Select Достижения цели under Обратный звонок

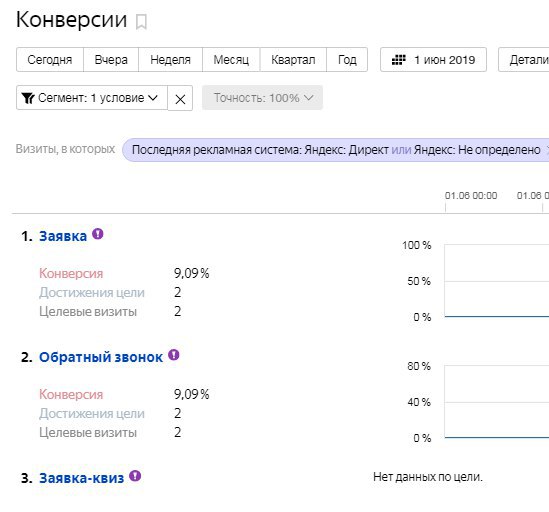92,413
